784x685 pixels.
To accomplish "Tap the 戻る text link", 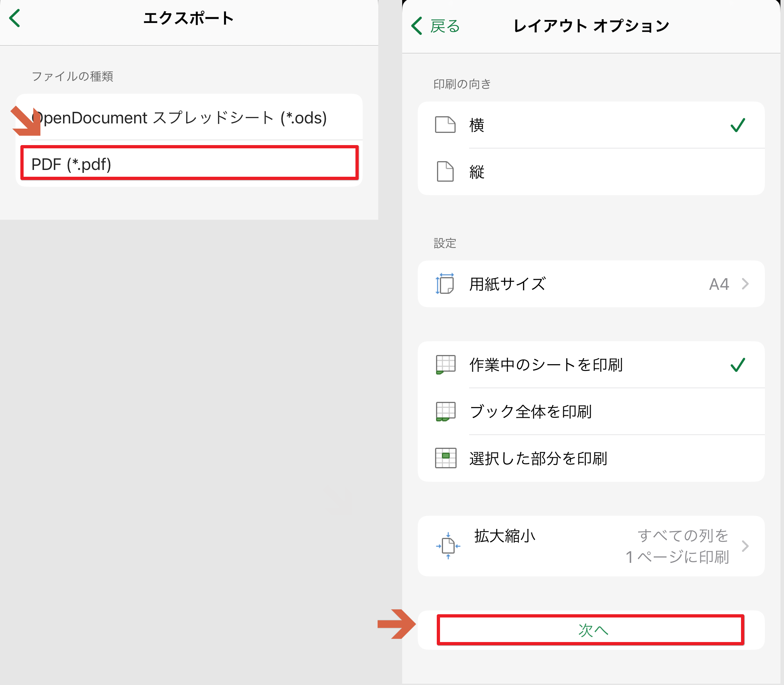I will 445,26.
